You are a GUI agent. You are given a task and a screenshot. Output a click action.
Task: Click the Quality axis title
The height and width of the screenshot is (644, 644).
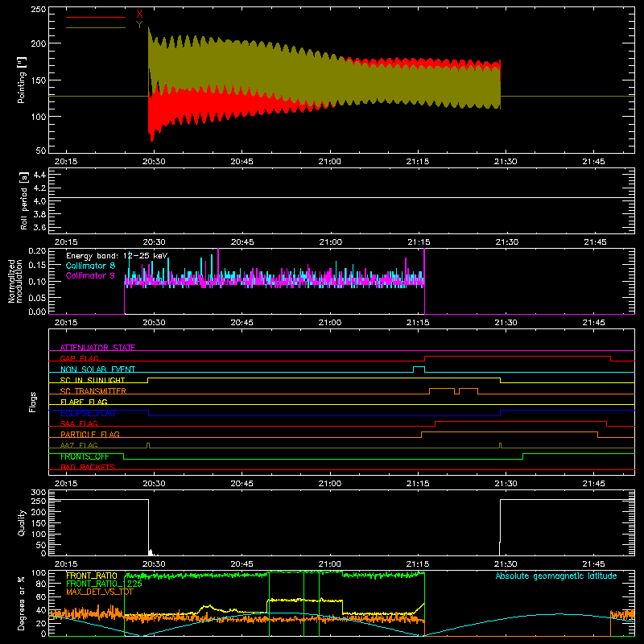point(22,522)
